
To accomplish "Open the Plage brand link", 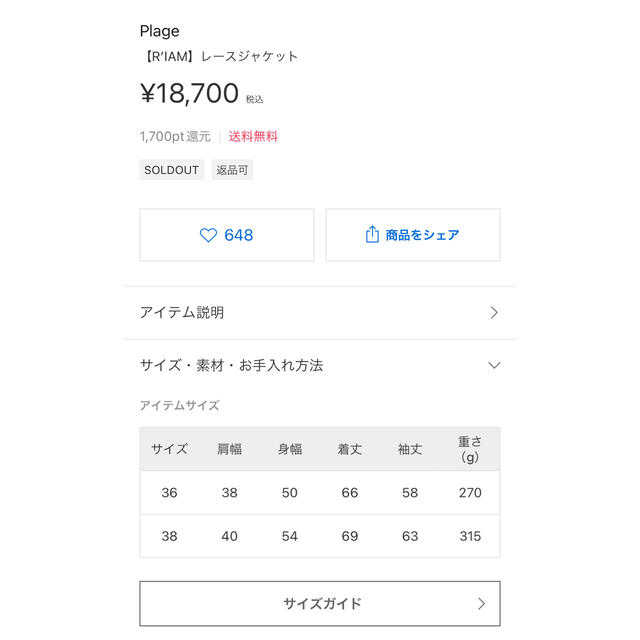I will 160,31.
